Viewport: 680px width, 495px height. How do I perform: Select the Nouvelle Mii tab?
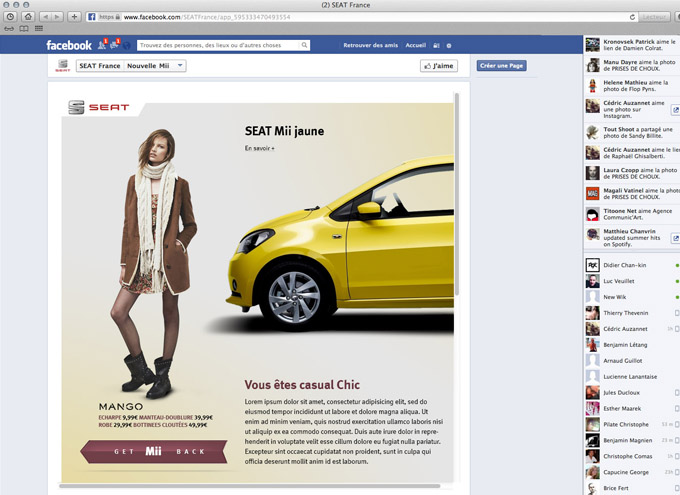(148, 66)
